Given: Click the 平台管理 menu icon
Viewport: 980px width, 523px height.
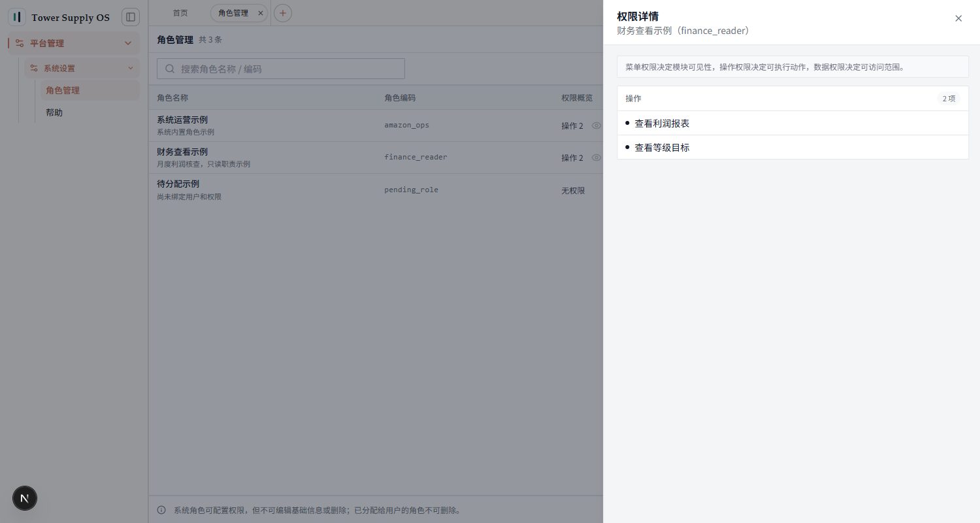Looking at the screenshot, I should pyautogui.click(x=20, y=43).
